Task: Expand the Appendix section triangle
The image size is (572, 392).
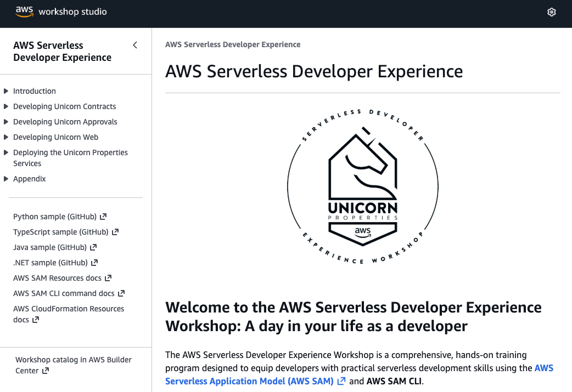Action: (x=6, y=179)
